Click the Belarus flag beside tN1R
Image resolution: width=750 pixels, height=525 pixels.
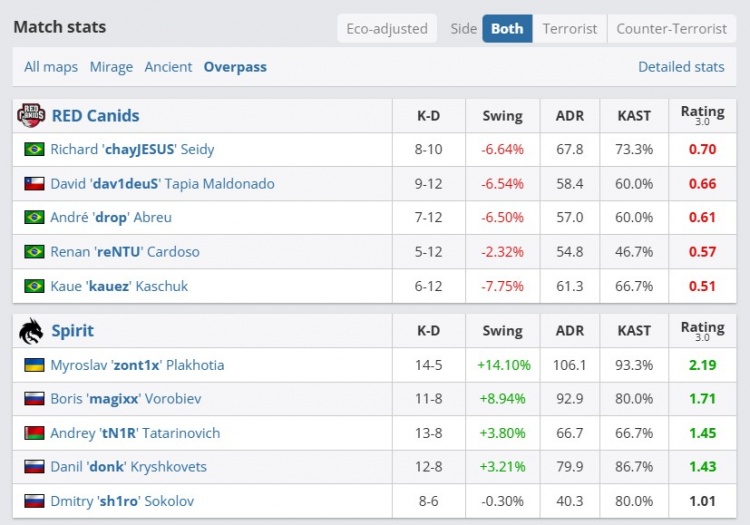34,433
